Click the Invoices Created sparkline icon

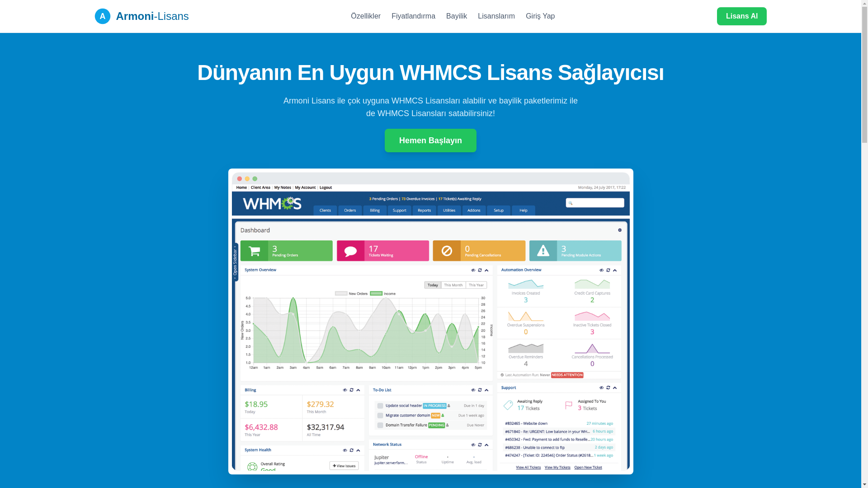pos(526,284)
